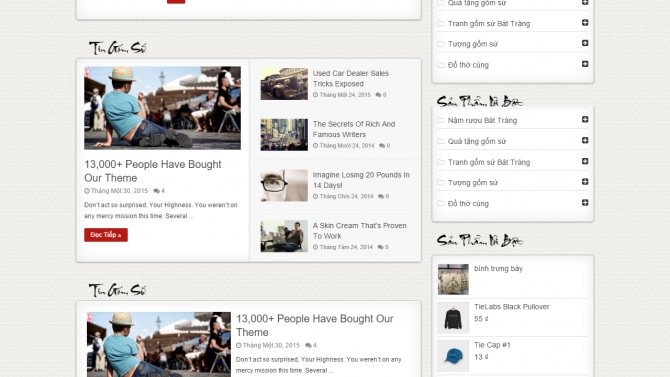Select Nậm rượu Bát Tràng category
This screenshot has width=670, height=377.
[482, 121]
